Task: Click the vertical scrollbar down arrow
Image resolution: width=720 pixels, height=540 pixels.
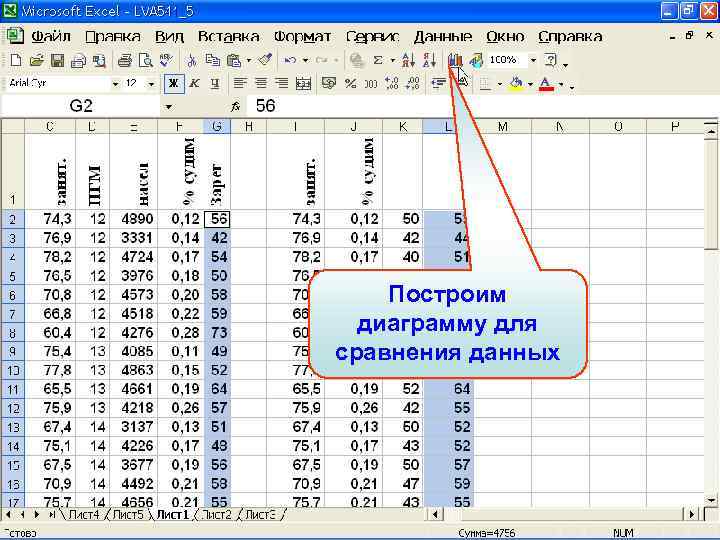Action: tap(711, 500)
